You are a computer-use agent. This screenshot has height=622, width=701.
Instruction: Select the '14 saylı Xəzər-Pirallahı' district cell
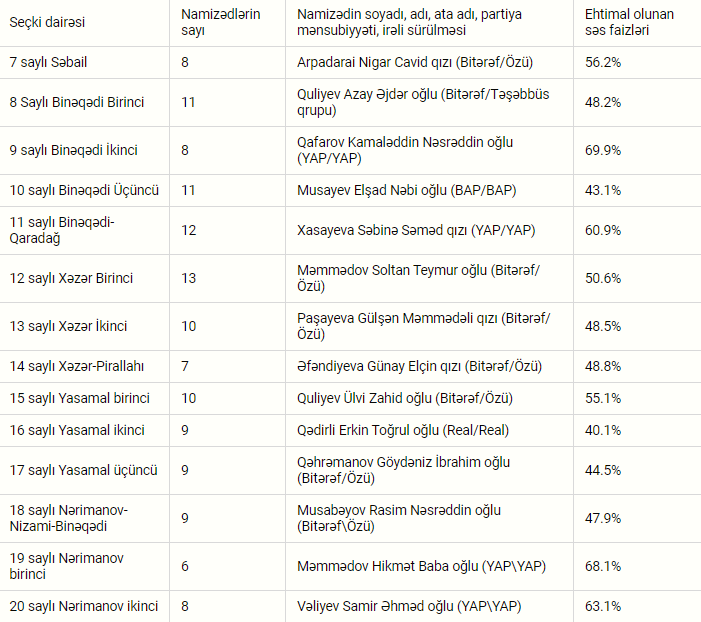click(x=77, y=366)
